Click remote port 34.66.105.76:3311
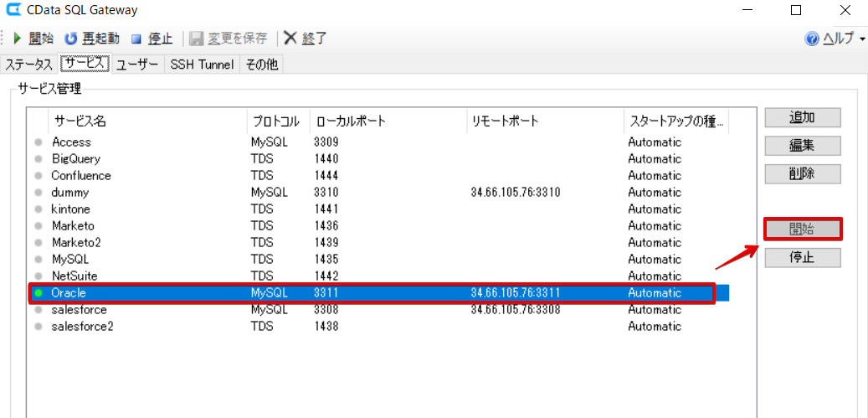Screen dimensions: 868x418 coord(516,293)
